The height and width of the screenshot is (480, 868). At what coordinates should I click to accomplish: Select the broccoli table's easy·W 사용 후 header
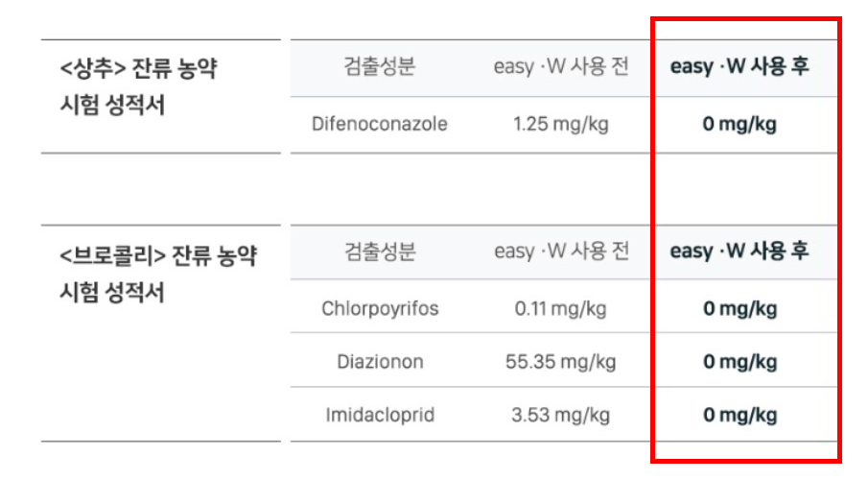(739, 252)
